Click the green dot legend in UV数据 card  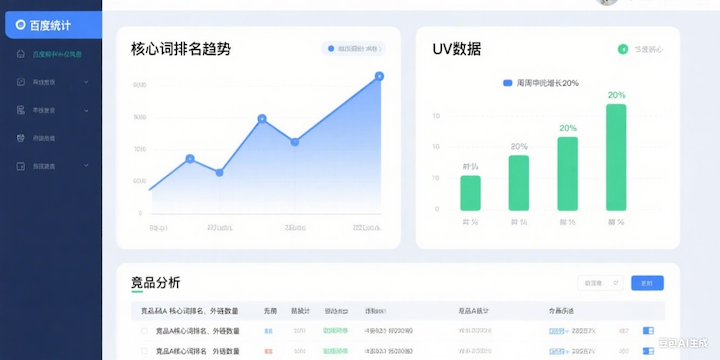tap(623, 49)
